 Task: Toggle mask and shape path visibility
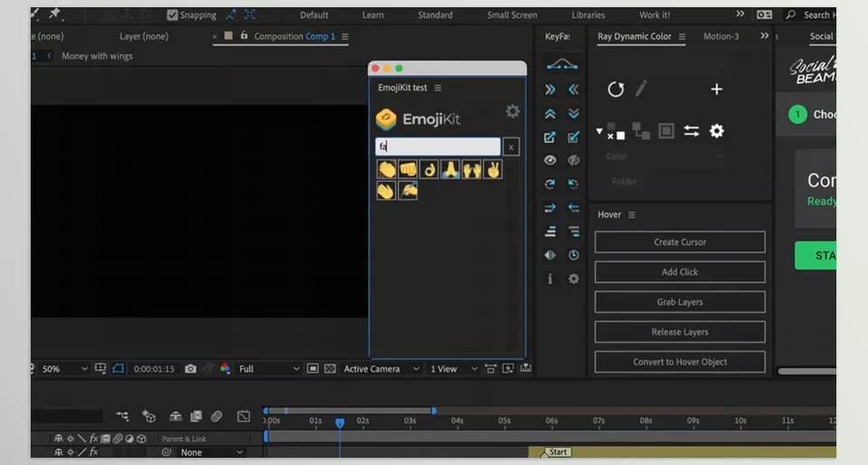(118, 369)
